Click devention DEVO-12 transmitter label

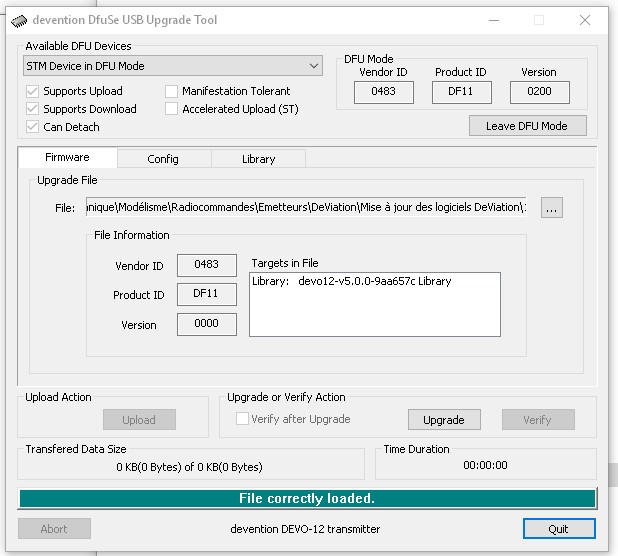point(305,529)
